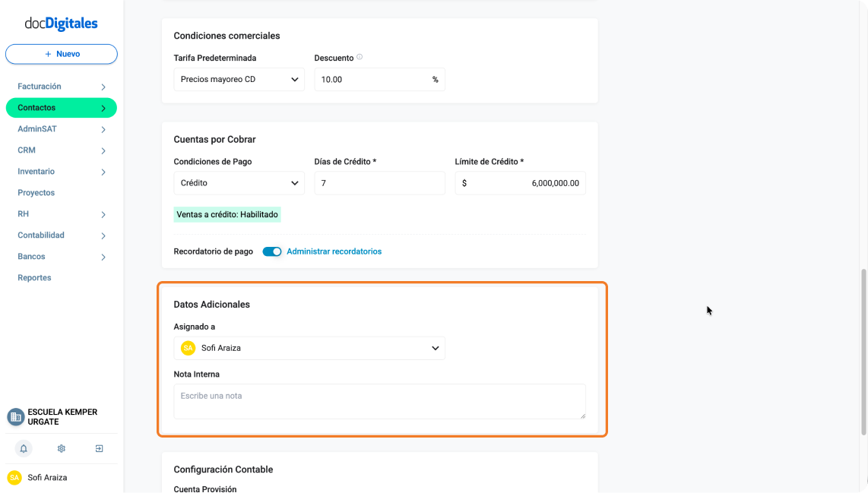Click the Cuentas por Cobrar heading
This screenshot has width=868, height=493.
tap(214, 140)
